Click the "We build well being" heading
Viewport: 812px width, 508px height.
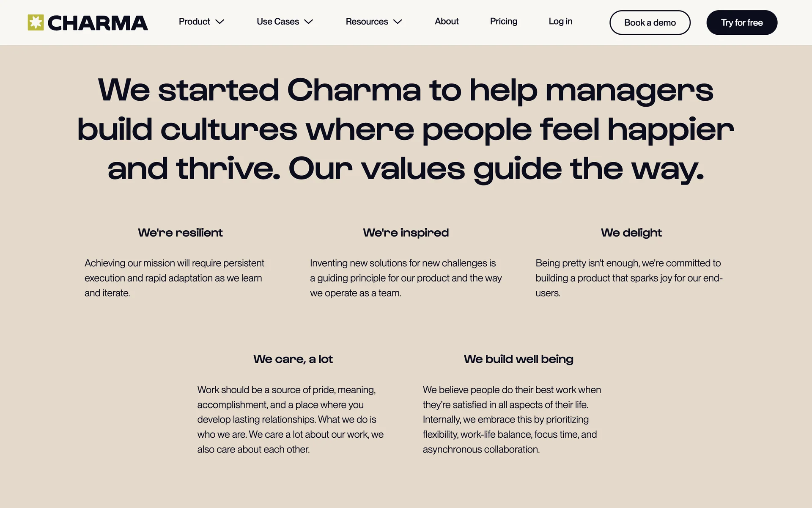pyautogui.click(x=518, y=359)
